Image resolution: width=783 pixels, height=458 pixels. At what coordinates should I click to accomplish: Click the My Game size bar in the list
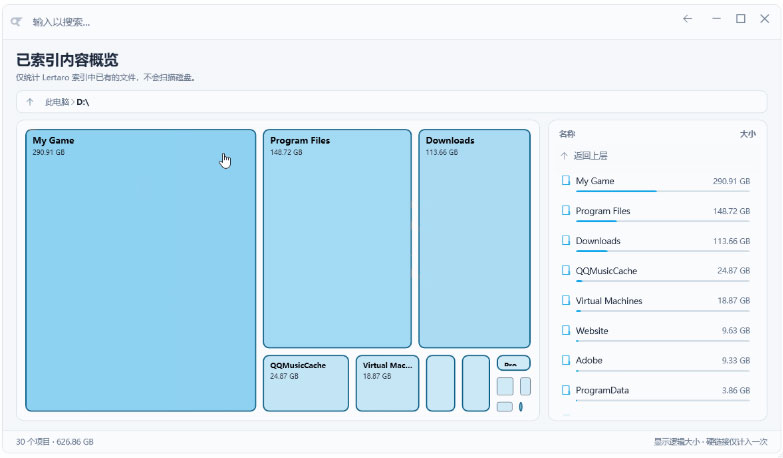663,191
